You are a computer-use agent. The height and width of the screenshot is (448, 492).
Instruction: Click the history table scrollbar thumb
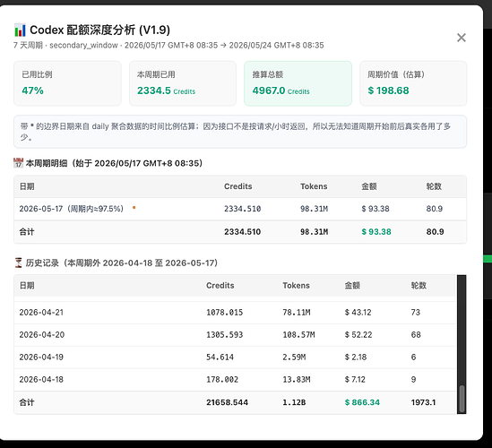pos(462,399)
